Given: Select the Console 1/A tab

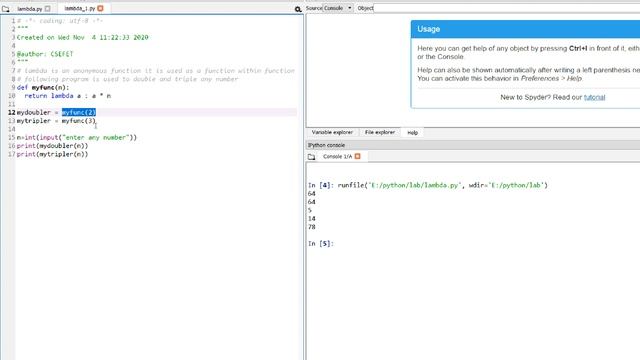Looking at the screenshot, I should point(337,157).
